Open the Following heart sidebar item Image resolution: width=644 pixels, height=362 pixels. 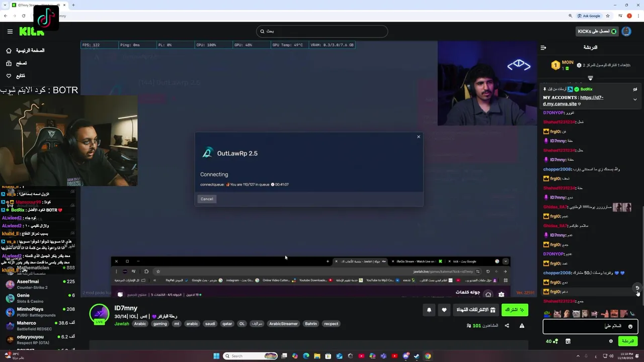point(15,76)
